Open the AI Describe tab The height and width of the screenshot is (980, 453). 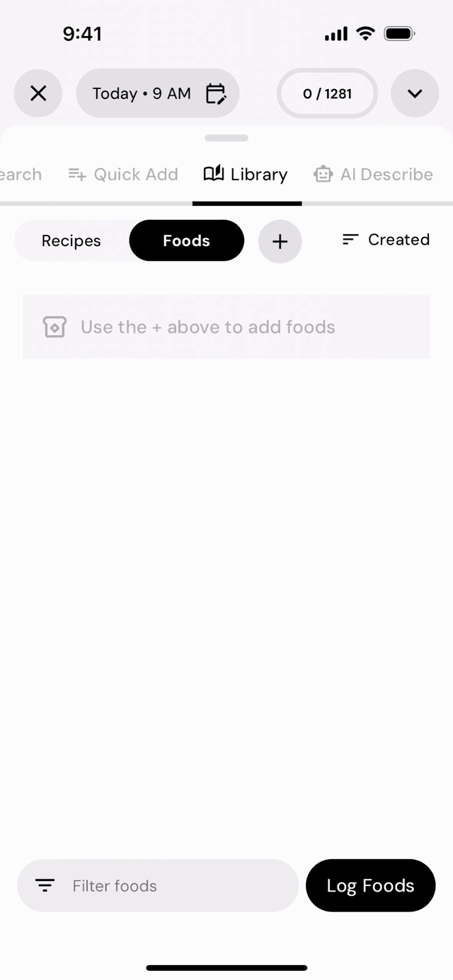(373, 175)
